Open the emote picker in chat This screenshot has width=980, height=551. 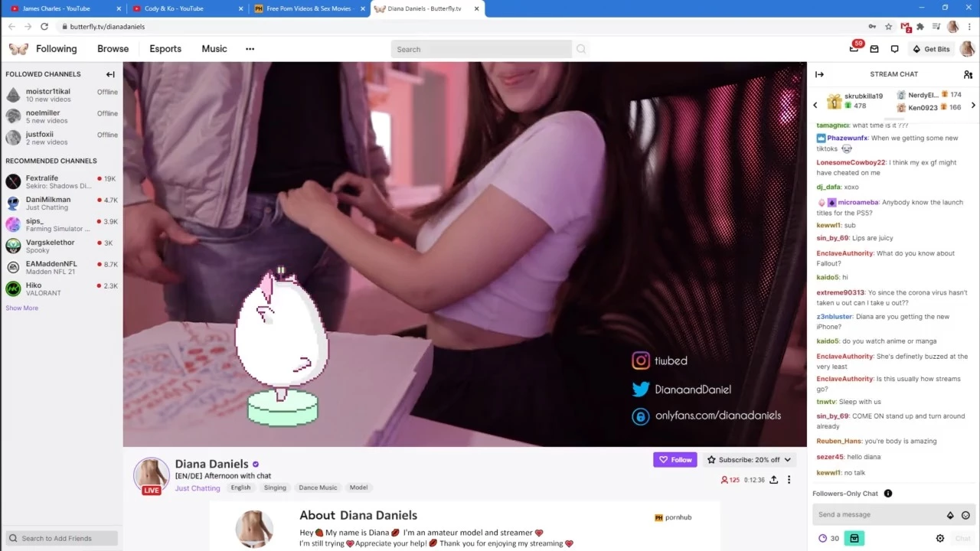(965, 515)
